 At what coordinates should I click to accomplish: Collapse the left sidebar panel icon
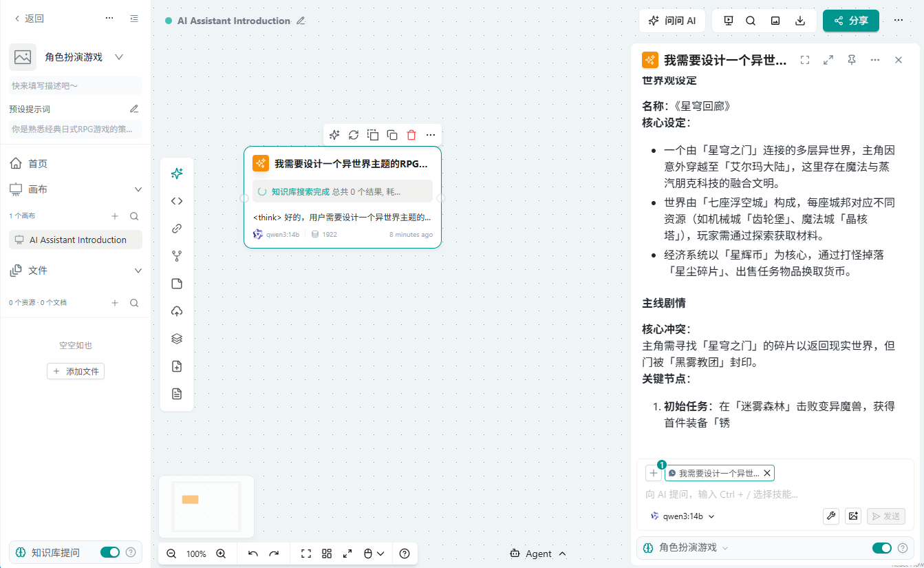pyautogui.click(x=134, y=19)
